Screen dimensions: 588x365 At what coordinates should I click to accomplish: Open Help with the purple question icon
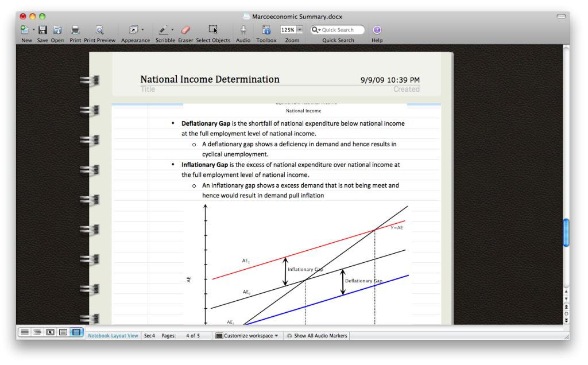(x=377, y=30)
